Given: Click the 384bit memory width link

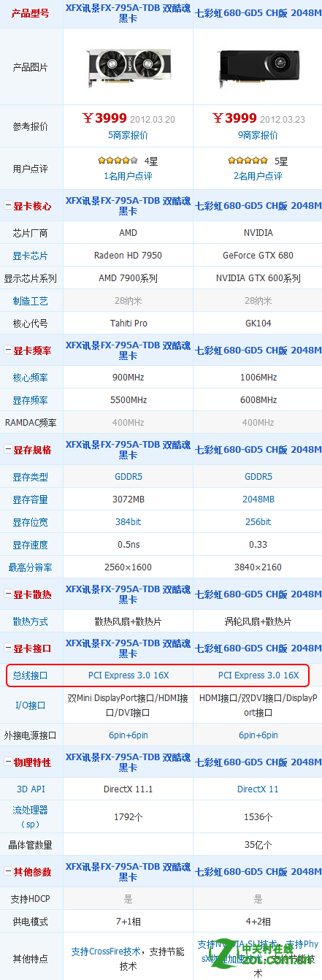Looking at the screenshot, I should pos(128,522).
